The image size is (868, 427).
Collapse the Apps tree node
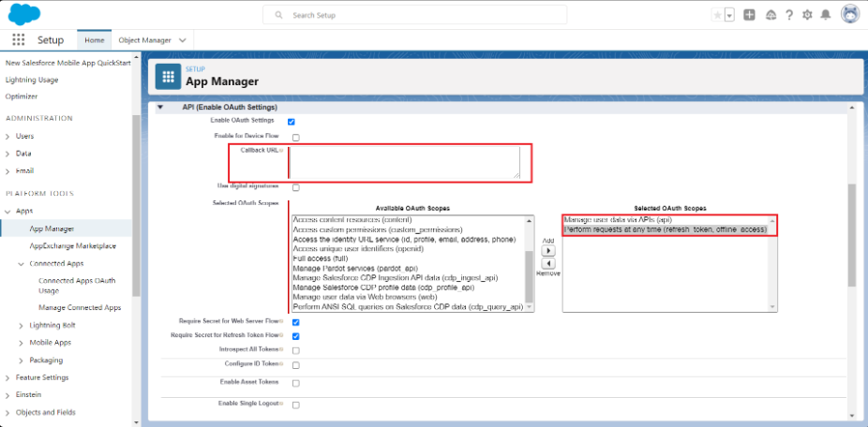click(7, 212)
